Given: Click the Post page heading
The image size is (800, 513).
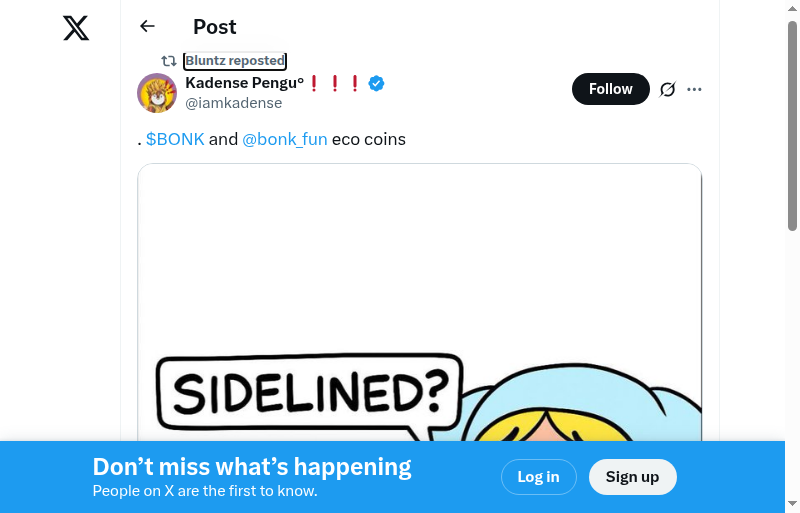Looking at the screenshot, I should click(215, 27).
